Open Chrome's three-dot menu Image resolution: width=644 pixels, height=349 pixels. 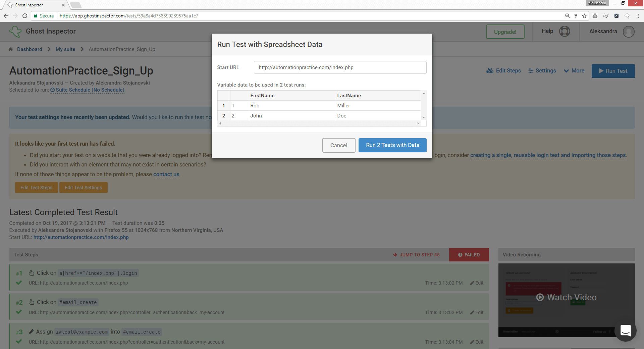638,16
